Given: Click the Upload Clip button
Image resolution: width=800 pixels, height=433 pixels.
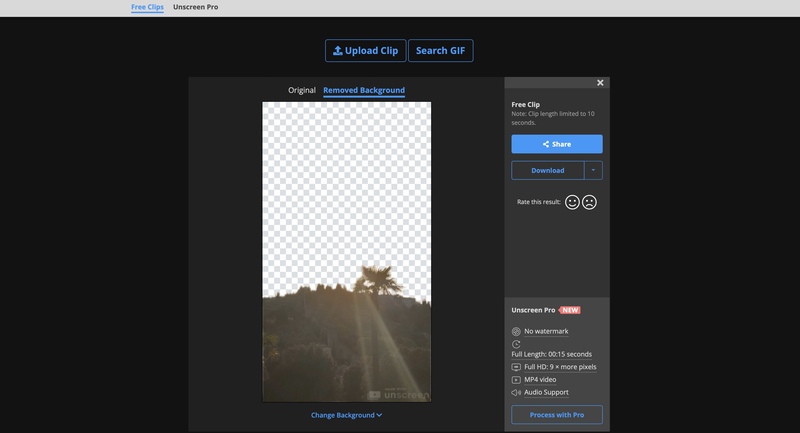Looking at the screenshot, I should point(365,50).
